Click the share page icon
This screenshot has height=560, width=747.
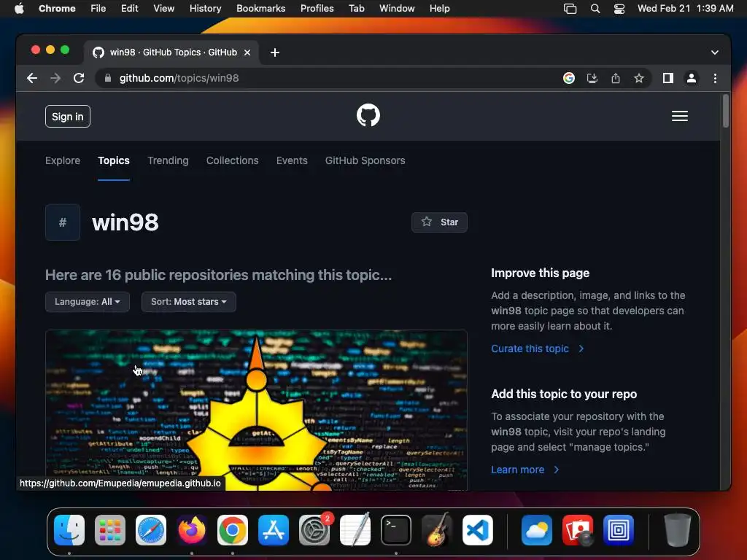(x=616, y=78)
